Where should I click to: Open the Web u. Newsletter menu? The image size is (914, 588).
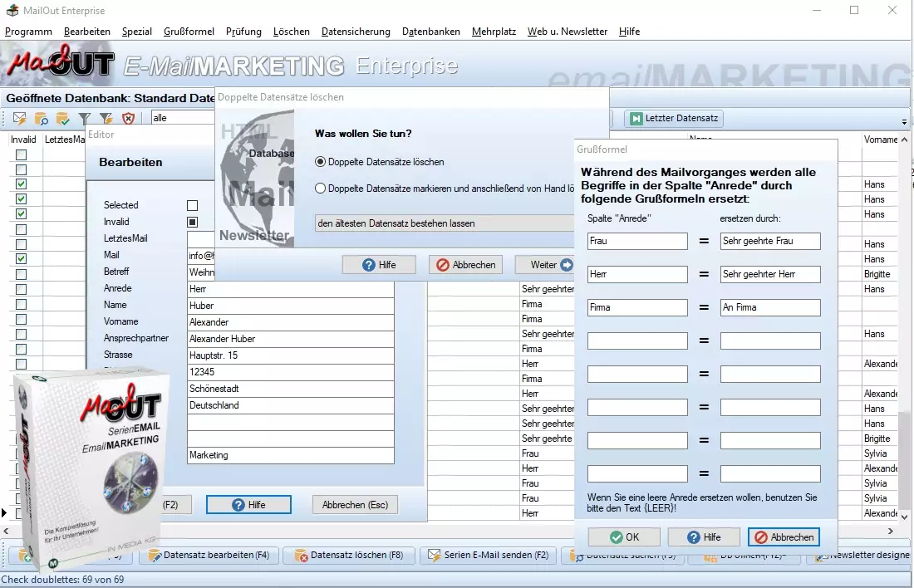[x=568, y=32]
